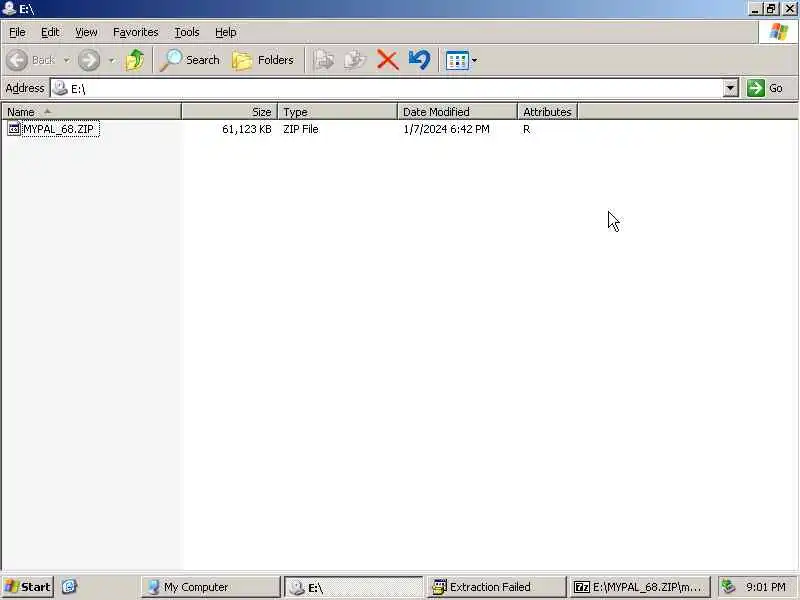Sort by the Attributes column header
800x600 pixels.
547,112
